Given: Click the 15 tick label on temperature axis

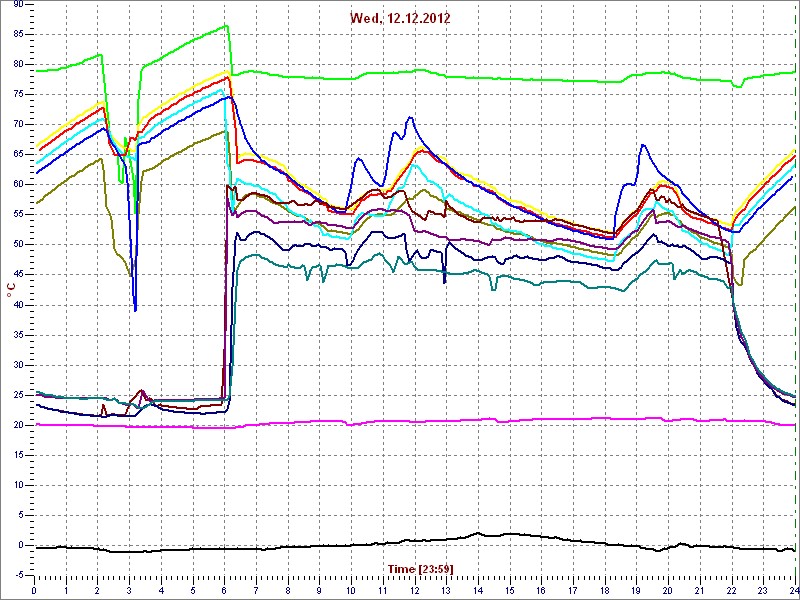Looking at the screenshot, I should click(17, 456).
